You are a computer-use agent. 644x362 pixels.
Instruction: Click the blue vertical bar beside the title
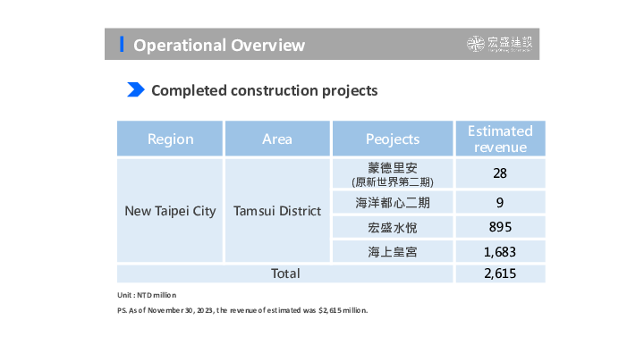(122, 44)
